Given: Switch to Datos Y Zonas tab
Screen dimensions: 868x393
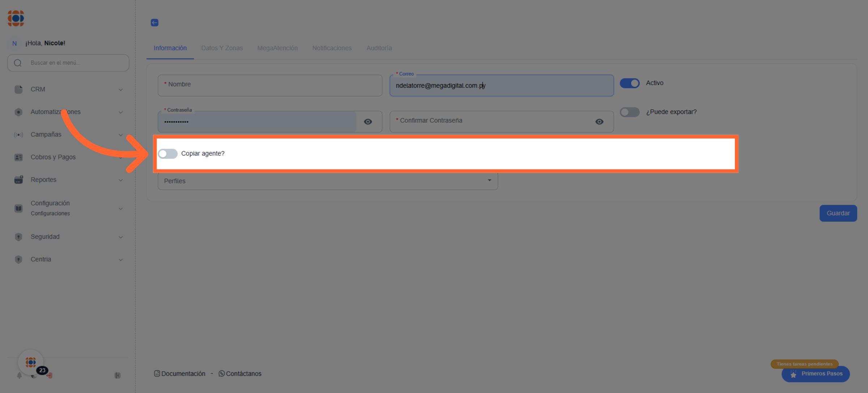Looking at the screenshot, I should 222,48.
